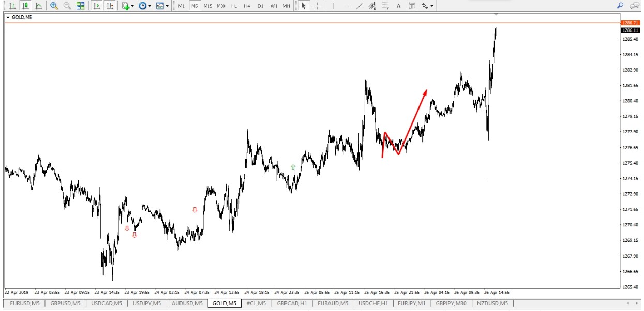This screenshot has width=644, height=311.
Task: Switch chart to candlesticks mode
Action: tap(25, 6)
